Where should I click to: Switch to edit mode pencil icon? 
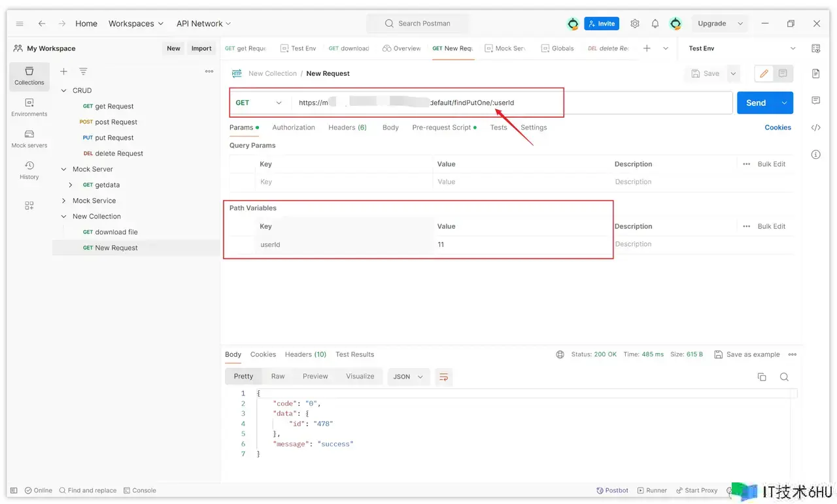click(x=763, y=74)
